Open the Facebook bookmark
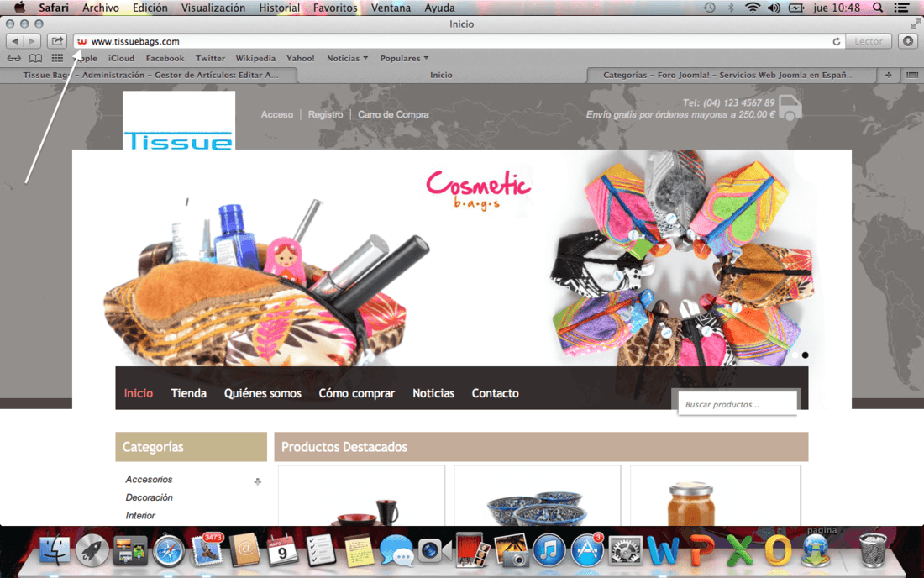The image size is (924, 578). (x=165, y=58)
